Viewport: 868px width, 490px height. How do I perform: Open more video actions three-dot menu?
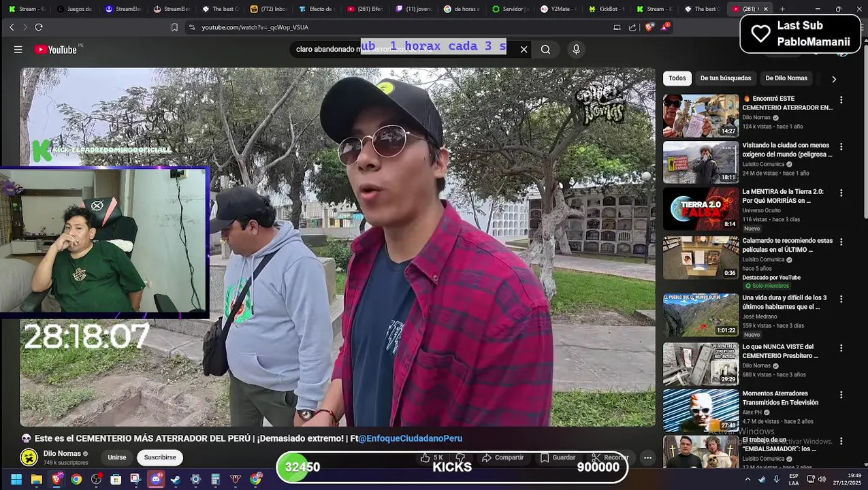647,457
